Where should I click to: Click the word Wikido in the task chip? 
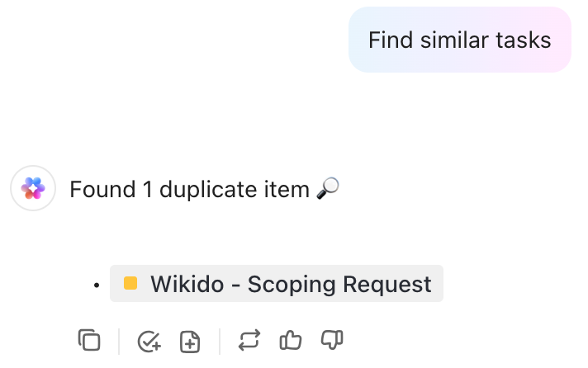coord(187,284)
